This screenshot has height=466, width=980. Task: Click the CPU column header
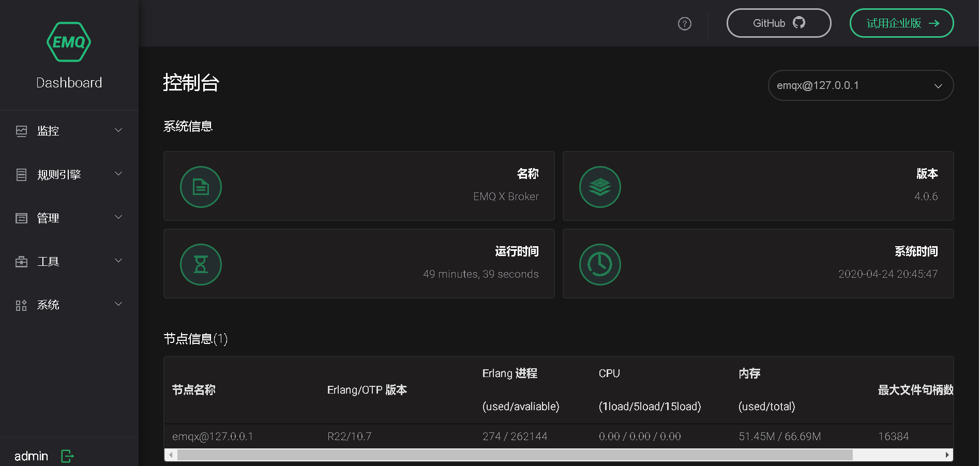[609, 373]
